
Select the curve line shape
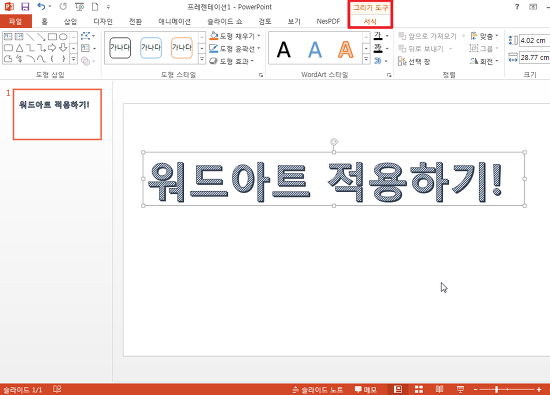click(x=41, y=59)
